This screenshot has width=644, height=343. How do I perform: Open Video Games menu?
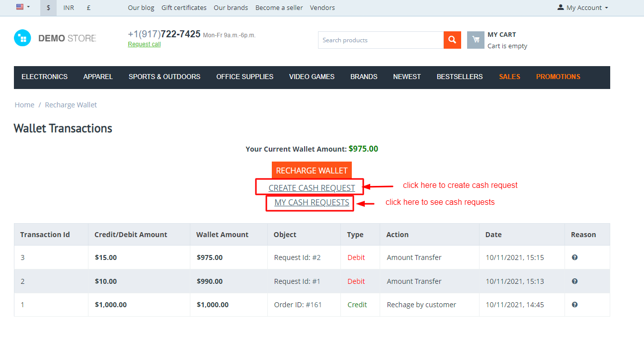(312, 77)
